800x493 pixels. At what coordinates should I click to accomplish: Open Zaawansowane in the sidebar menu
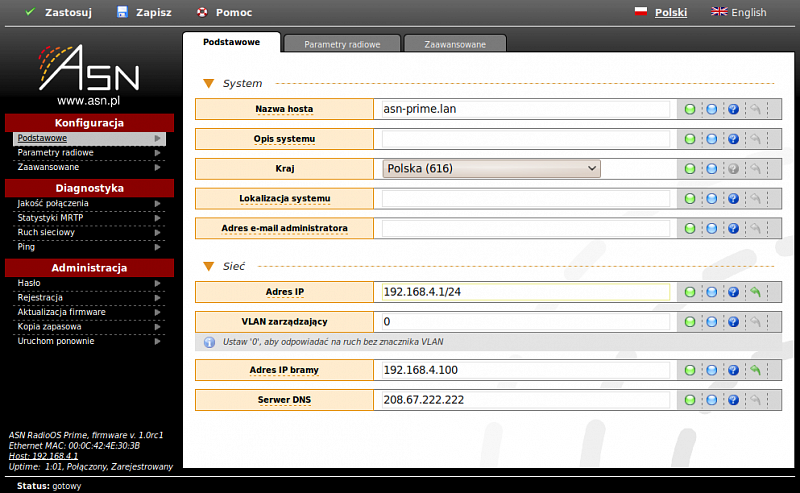[x=89, y=167]
